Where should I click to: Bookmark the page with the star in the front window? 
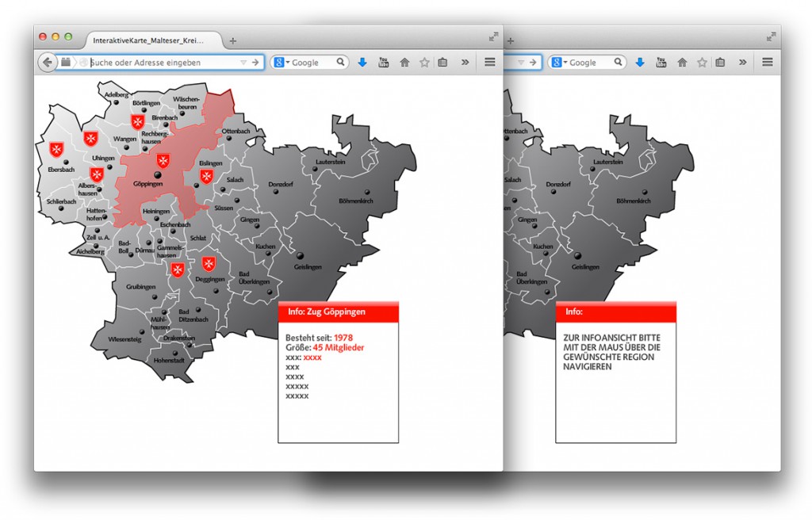click(x=424, y=63)
